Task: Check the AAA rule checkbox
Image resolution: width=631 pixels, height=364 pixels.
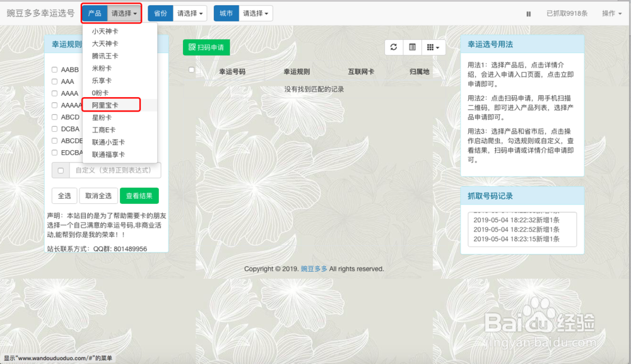Action: coord(56,81)
